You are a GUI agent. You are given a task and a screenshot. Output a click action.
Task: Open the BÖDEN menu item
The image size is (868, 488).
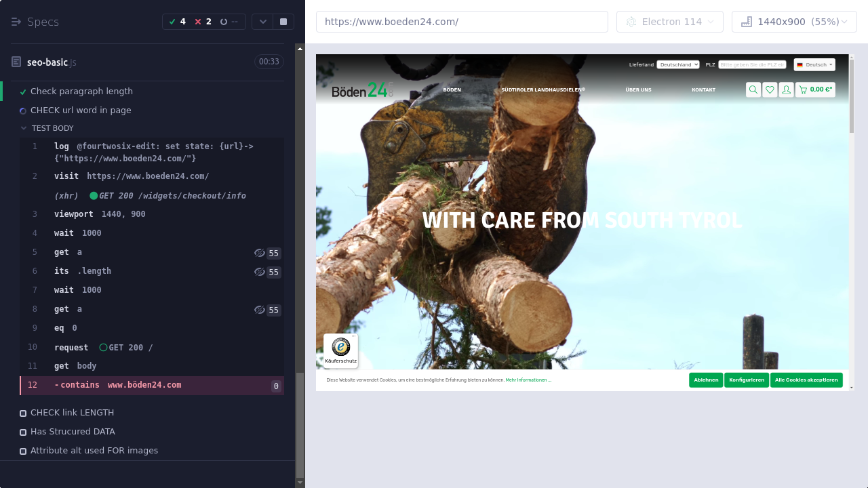pos(452,89)
